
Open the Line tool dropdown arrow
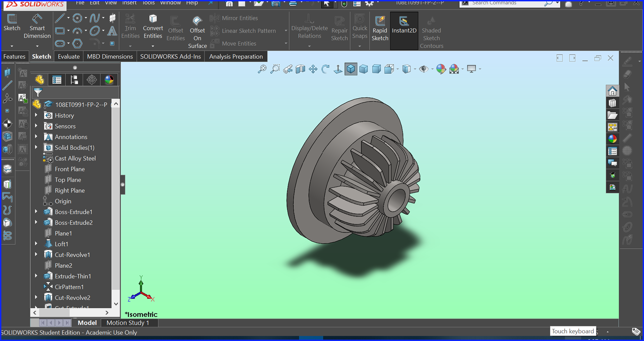pyautogui.click(x=68, y=18)
